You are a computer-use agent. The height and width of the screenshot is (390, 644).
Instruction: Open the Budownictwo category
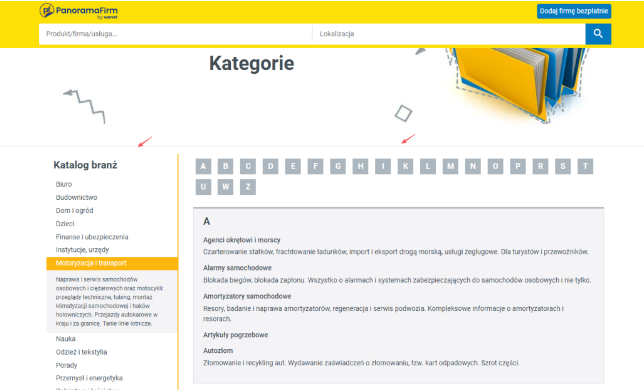point(76,197)
